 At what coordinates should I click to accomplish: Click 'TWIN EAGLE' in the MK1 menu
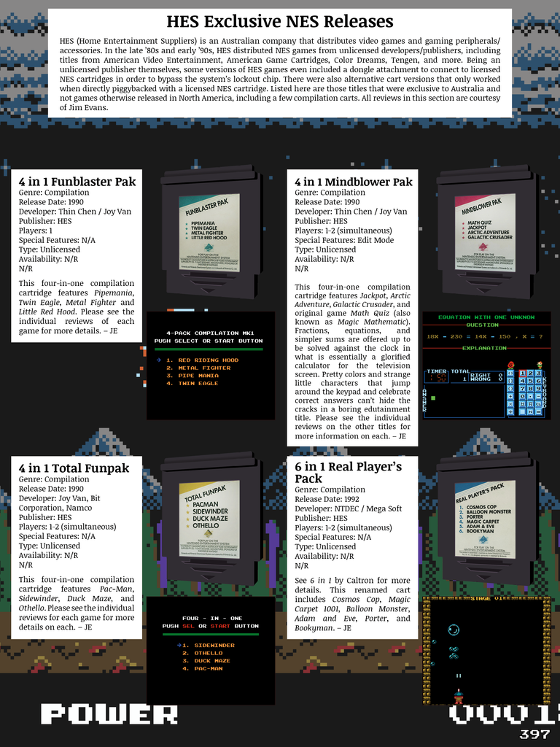198,383
